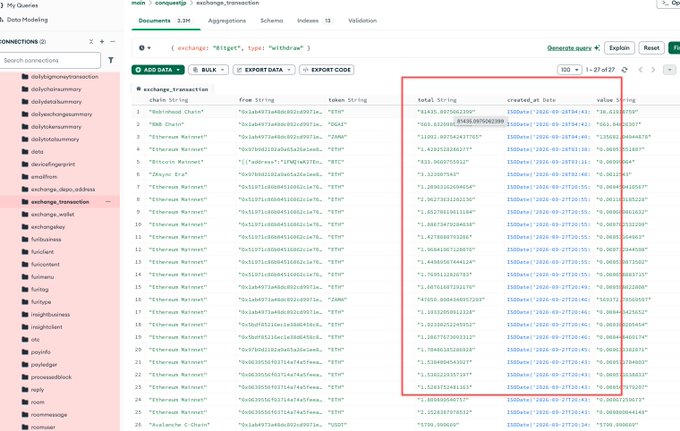Viewport: 680px width, 431px height.
Task: Click main connection in the breadcrumb
Action: (x=138, y=3)
